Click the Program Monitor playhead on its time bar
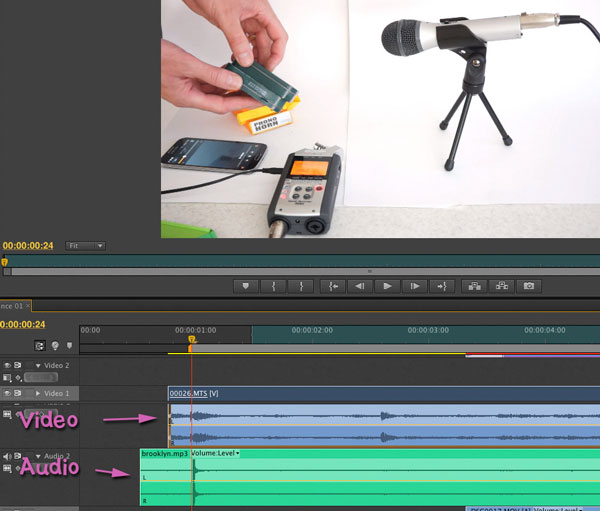Image resolution: width=600 pixels, height=511 pixels. click(x=4, y=262)
